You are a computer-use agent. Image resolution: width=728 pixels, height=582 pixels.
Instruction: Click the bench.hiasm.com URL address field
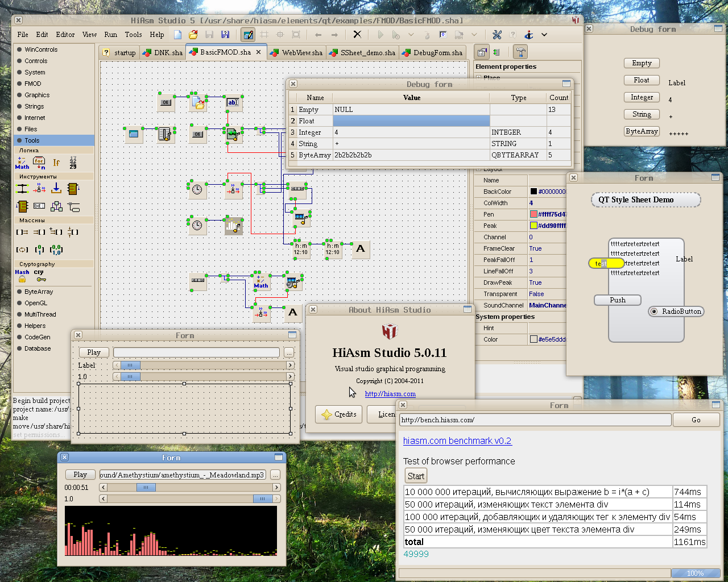535,420
